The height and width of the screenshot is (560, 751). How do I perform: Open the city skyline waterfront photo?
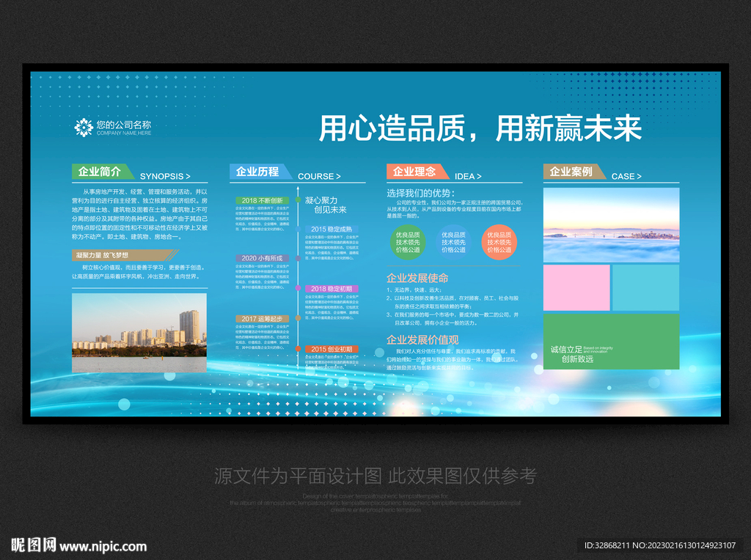(139, 333)
